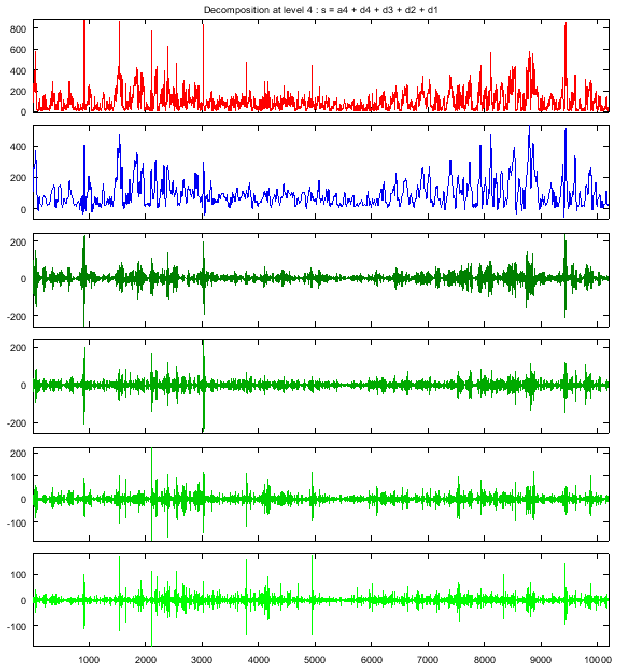Viewport: 619px width, 672px height.
Task: Click the blue a4 approximation plot
Action: point(321,172)
